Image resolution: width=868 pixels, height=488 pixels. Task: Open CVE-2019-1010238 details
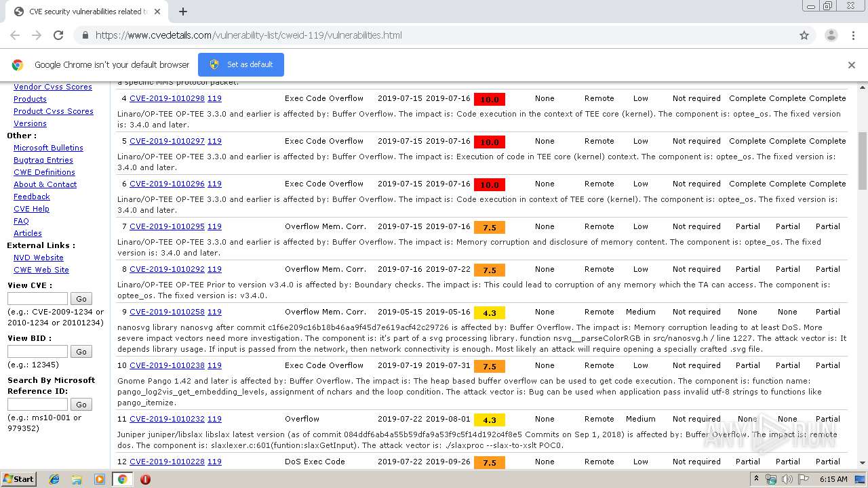click(167, 365)
